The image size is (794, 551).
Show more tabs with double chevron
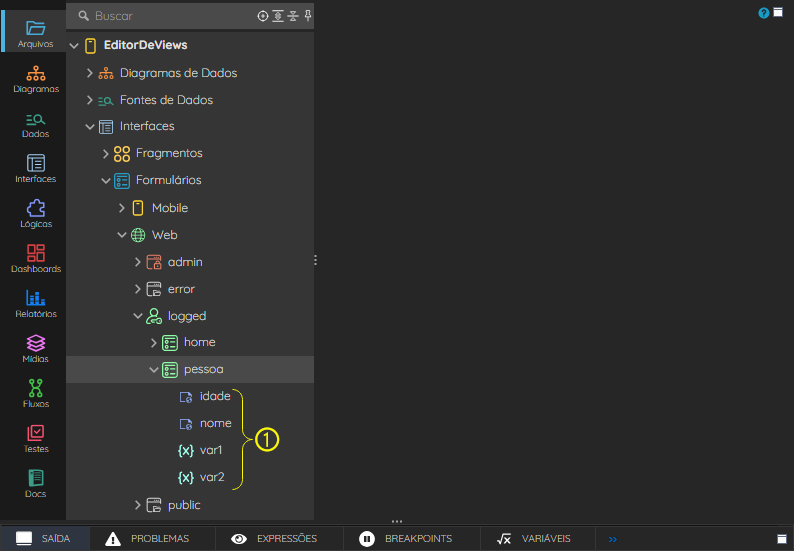click(x=613, y=539)
